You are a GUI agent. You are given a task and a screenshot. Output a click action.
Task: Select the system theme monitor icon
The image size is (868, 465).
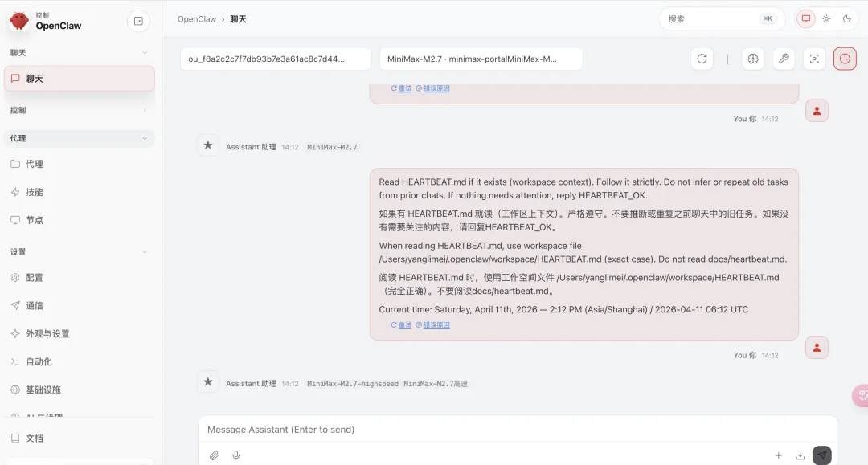pos(806,18)
